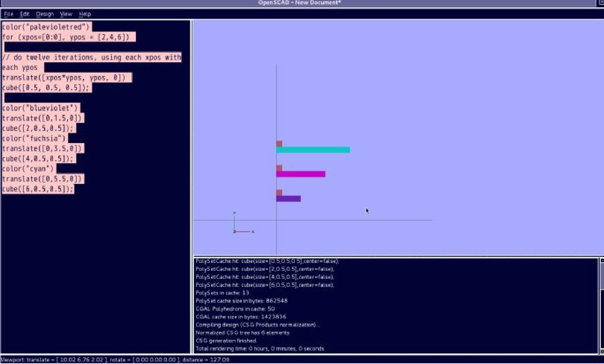This screenshot has height=364, width=604.
Task: Click the small cube above the cyan bar
Action: pos(279,144)
